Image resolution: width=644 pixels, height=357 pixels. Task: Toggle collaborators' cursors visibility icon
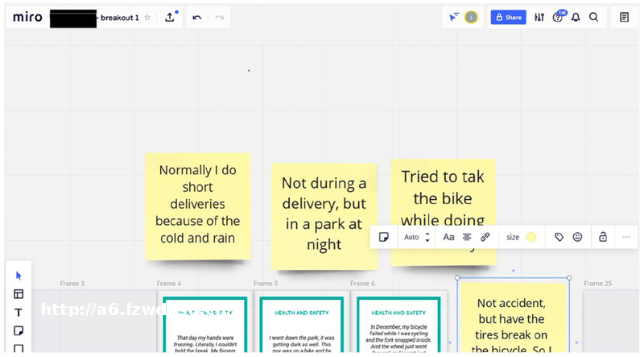coord(453,17)
